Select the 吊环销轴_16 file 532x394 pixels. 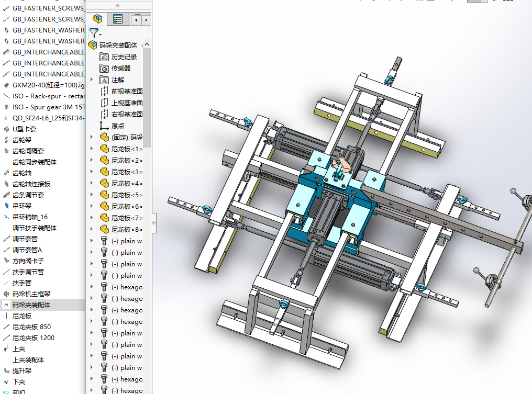(30, 217)
